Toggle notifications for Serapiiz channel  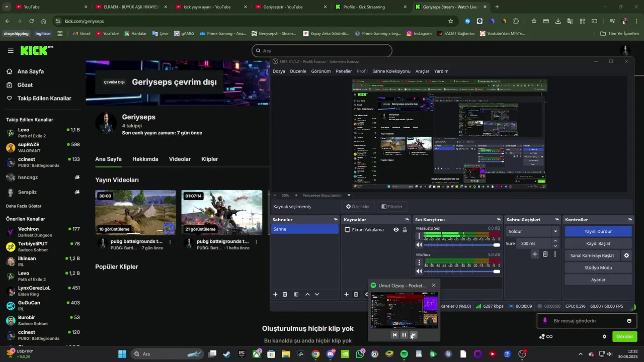(77, 192)
